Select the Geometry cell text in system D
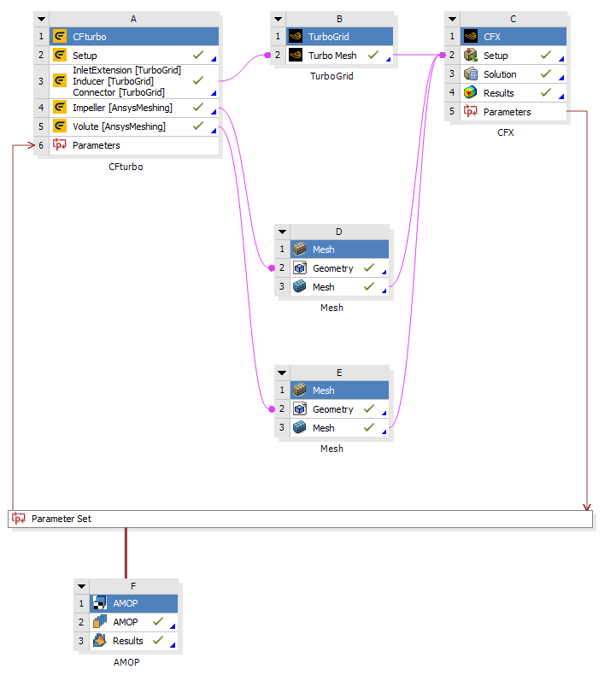616x681 pixels. (333, 268)
